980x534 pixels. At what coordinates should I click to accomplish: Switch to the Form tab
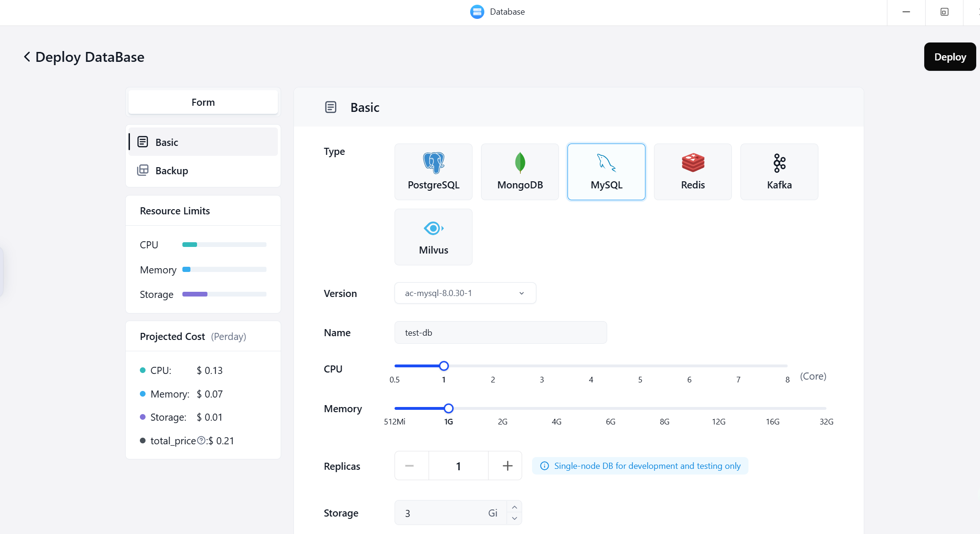coord(203,102)
